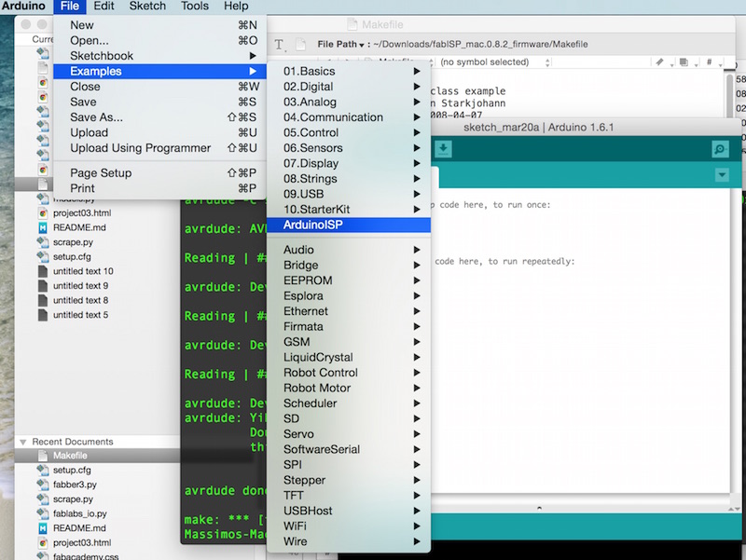Open untitled text 10 in file list
The height and width of the screenshot is (560, 746).
coord(83,270)
